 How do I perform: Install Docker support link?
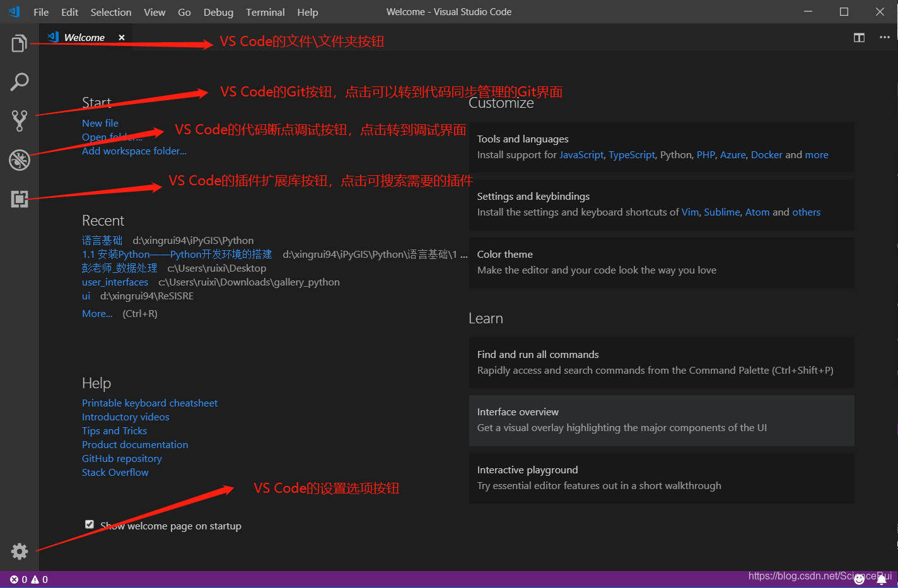tap(767, 154)
